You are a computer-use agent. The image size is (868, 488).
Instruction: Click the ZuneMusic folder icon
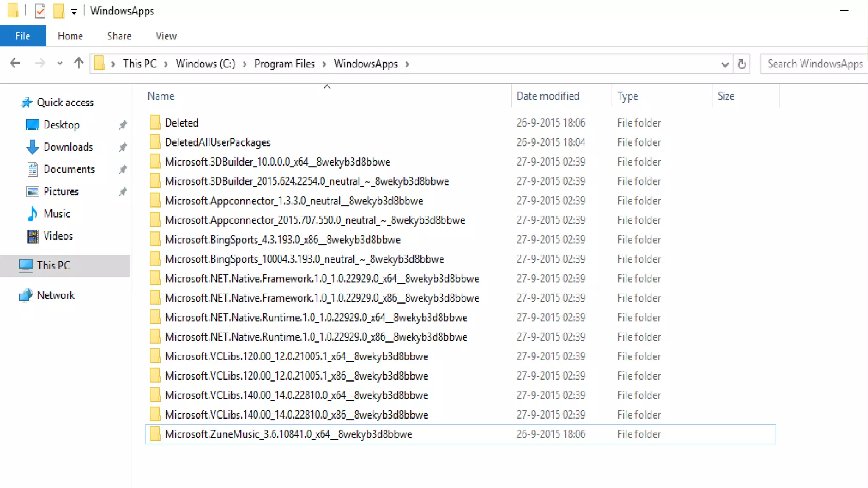[x=155, y=434]
